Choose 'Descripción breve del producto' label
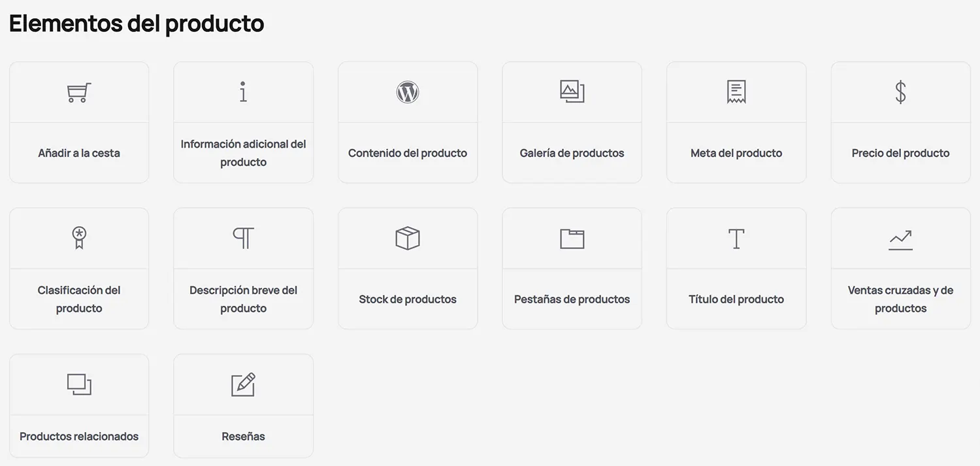 pyautogui.click(x=243, y=299)
